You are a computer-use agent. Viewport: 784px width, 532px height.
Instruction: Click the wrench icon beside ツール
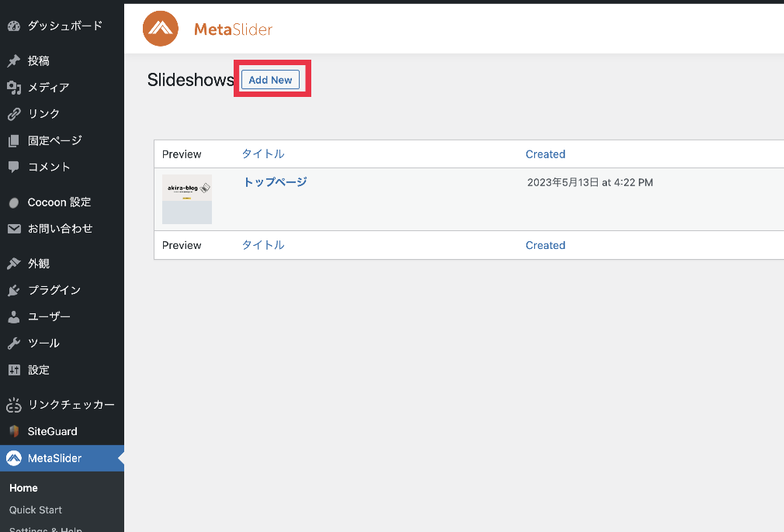click(14, 344)
